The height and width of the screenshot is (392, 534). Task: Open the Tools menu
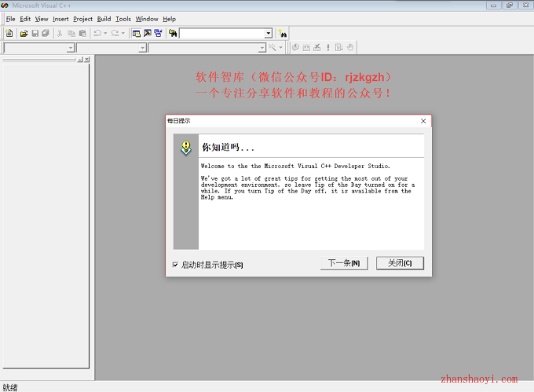[x=123, y=19]
